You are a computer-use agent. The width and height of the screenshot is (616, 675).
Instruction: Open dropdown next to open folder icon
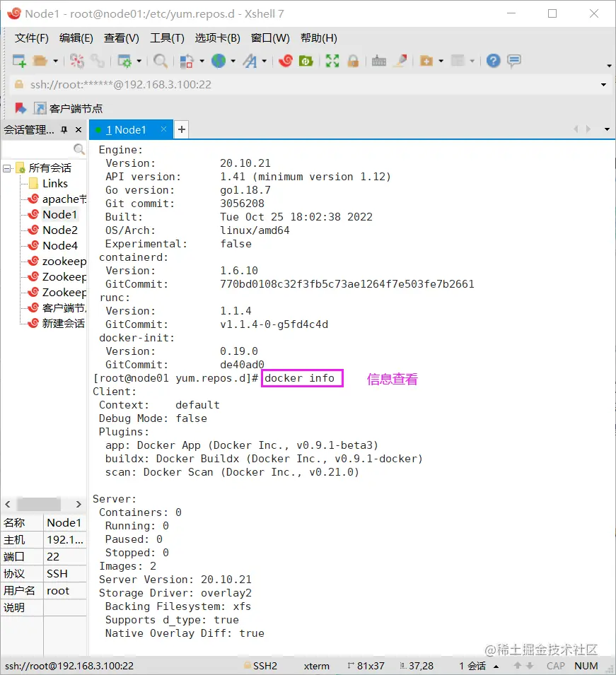[56, 61]
